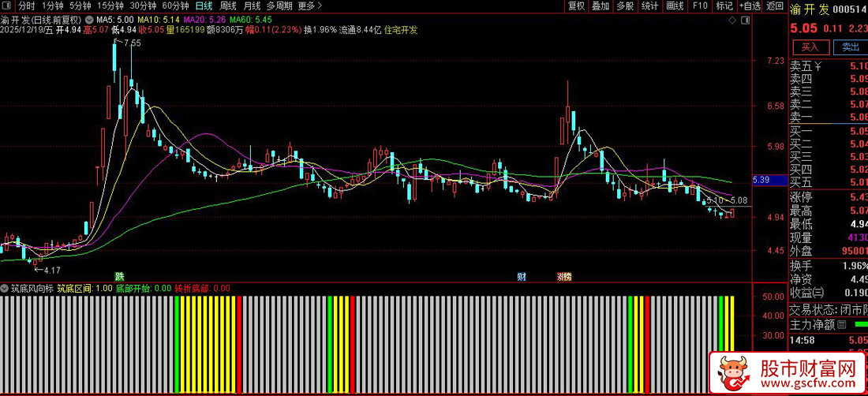This screenshot has width=868, height=396.
Task: Click the 跌 marker on the chart
Action: [x=119, y=276]
